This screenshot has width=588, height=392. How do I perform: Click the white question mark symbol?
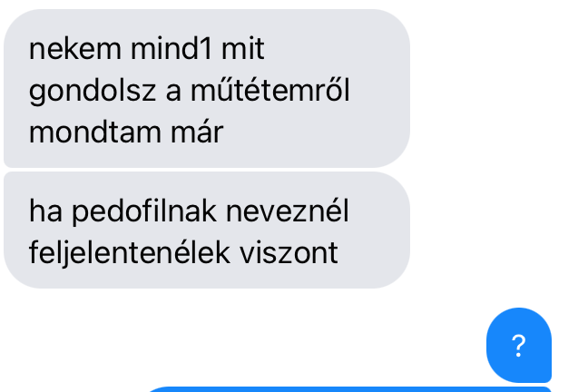coord(519,346)
